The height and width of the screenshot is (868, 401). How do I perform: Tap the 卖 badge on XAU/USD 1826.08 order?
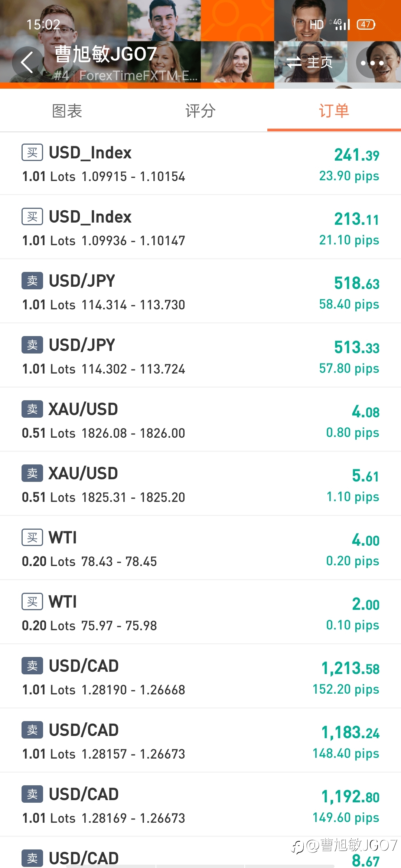[x=32, y=409]
